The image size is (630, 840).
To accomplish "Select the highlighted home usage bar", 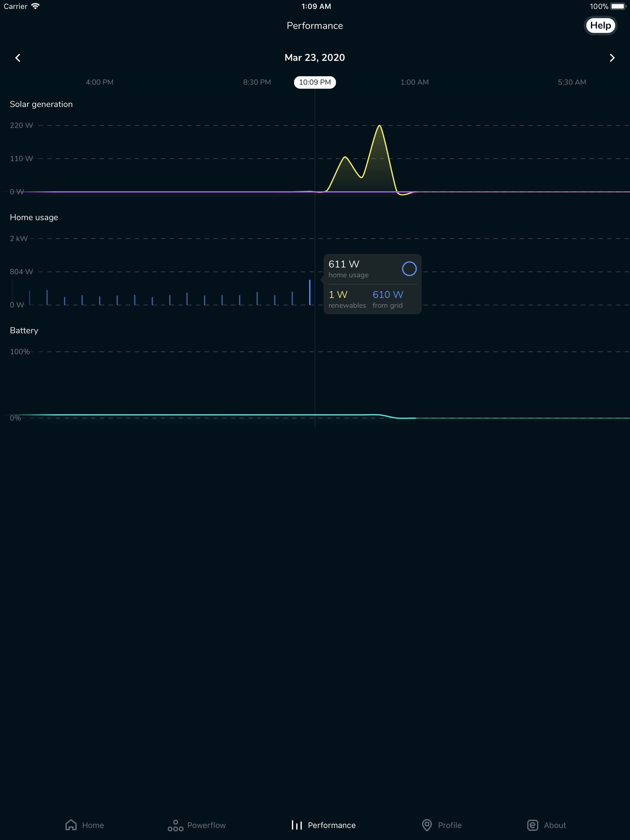I will pos(310,292).
